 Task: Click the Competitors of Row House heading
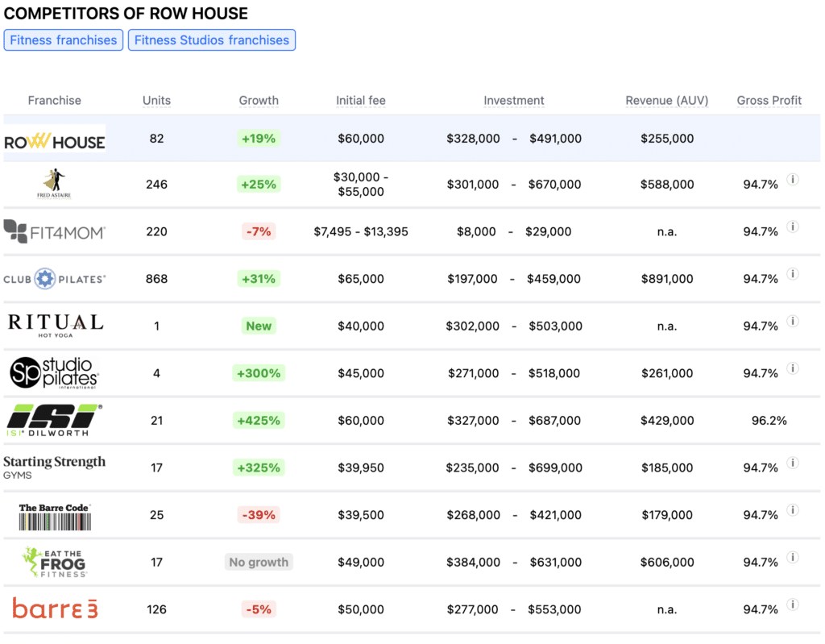coord(126,13)
